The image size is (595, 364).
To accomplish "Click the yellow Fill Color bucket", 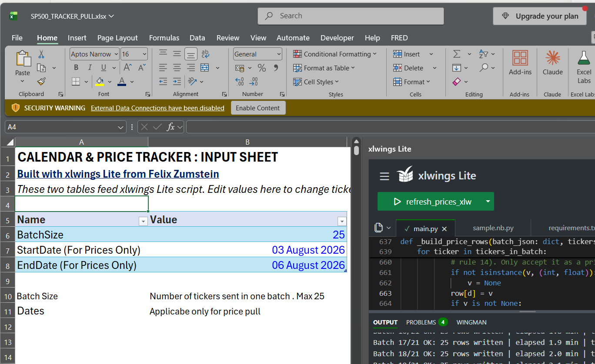I will [x=100, y=81].
